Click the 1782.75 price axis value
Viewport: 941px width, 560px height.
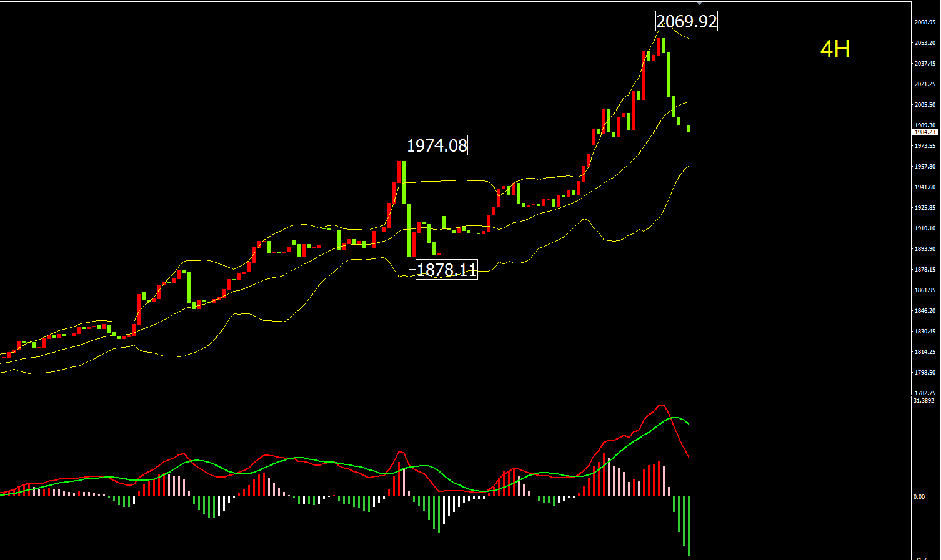pos(925,393)
